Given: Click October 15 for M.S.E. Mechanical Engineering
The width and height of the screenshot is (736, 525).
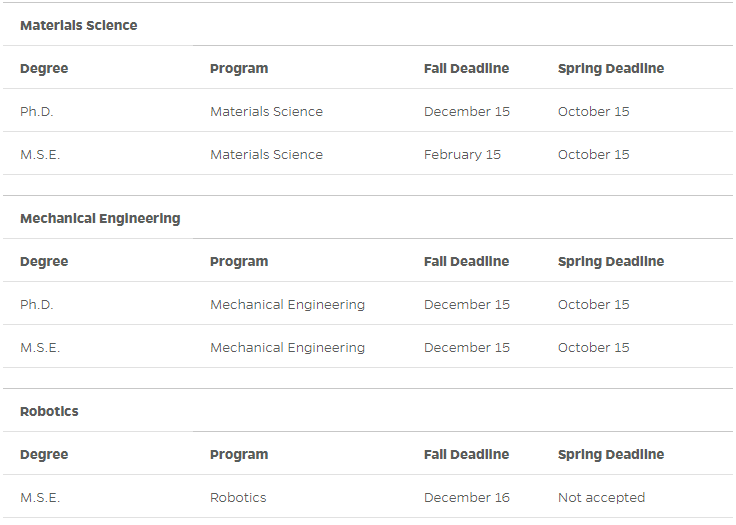Looking at the screenshot, I should [593, 347].
